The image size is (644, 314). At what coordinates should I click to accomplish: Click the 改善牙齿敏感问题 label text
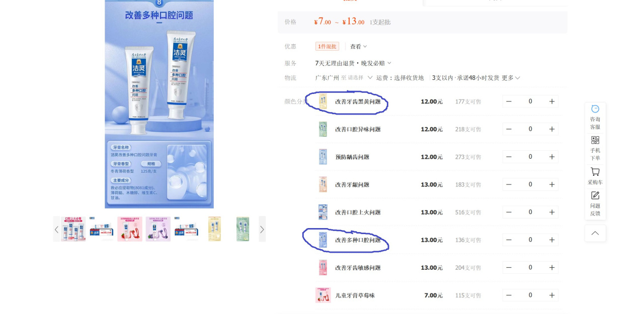click(358, 267)
